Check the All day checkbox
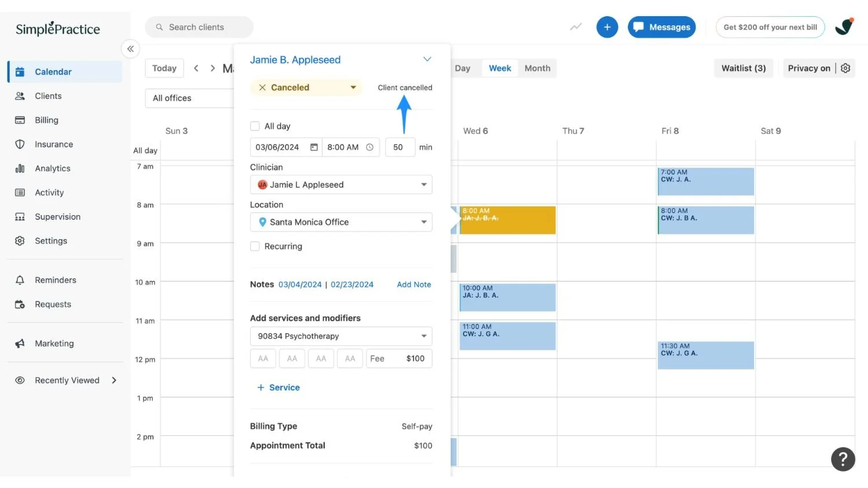868x488 pixels. 255,125
